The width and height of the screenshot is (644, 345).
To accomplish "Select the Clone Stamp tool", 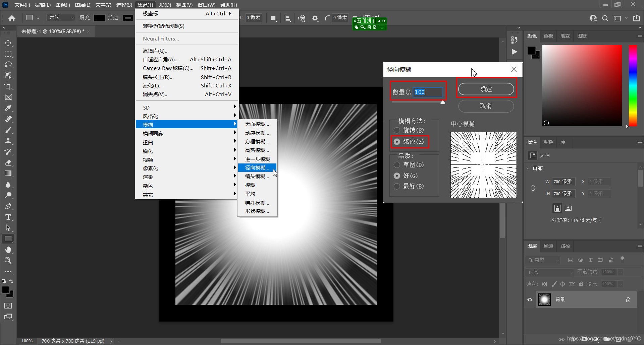I will point(8,141).
